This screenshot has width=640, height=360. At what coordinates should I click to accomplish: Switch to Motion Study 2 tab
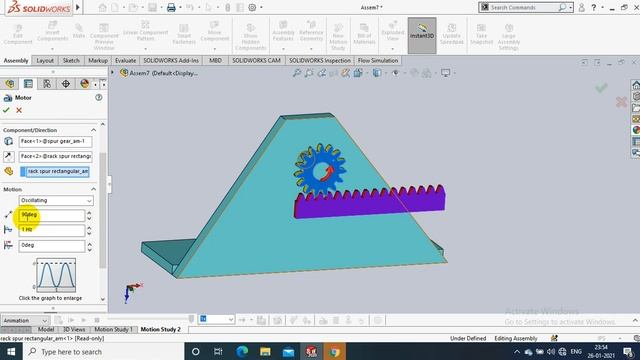[x=160, y=329]
